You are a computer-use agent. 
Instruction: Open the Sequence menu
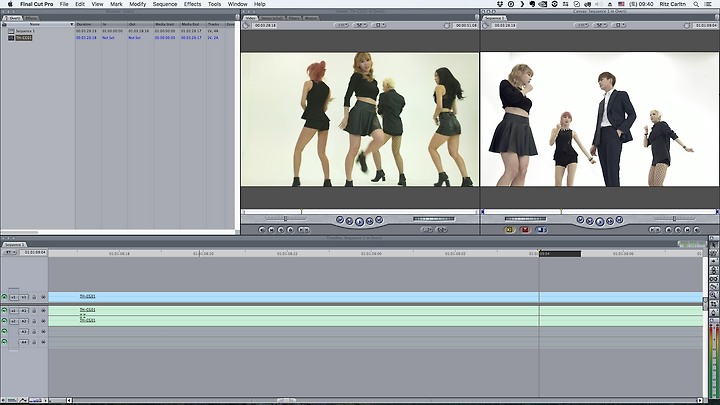coord(165,4)
